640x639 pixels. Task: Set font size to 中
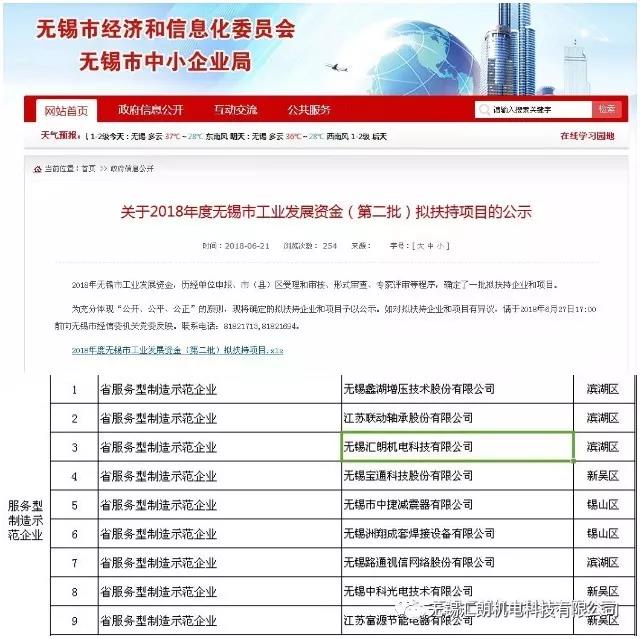430,246
